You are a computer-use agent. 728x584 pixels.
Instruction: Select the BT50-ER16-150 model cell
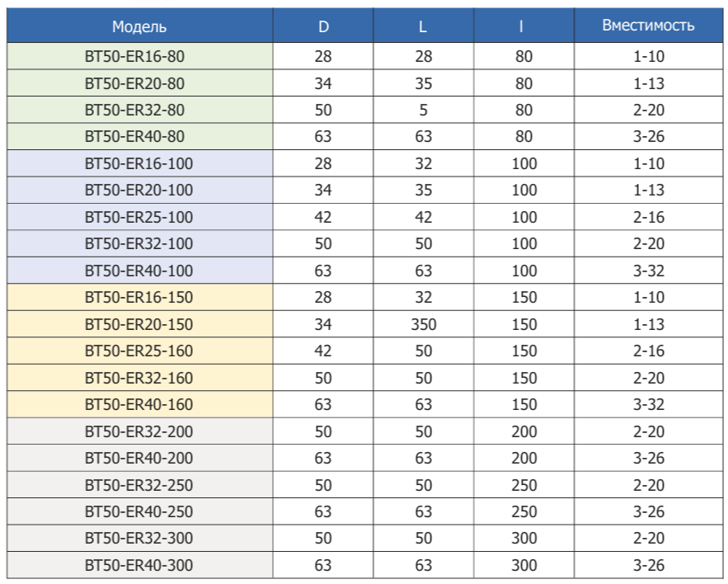coord(139,297)
